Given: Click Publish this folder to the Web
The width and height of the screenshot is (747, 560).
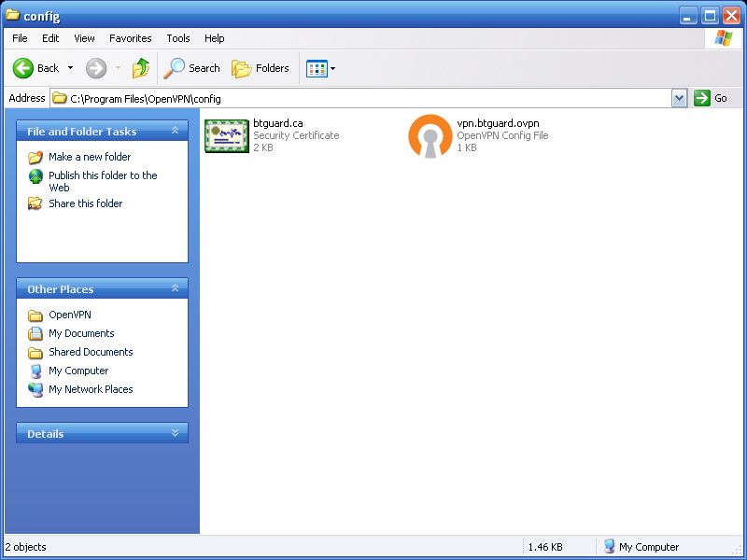Looking at the screenshot, I should pos(103,181).
